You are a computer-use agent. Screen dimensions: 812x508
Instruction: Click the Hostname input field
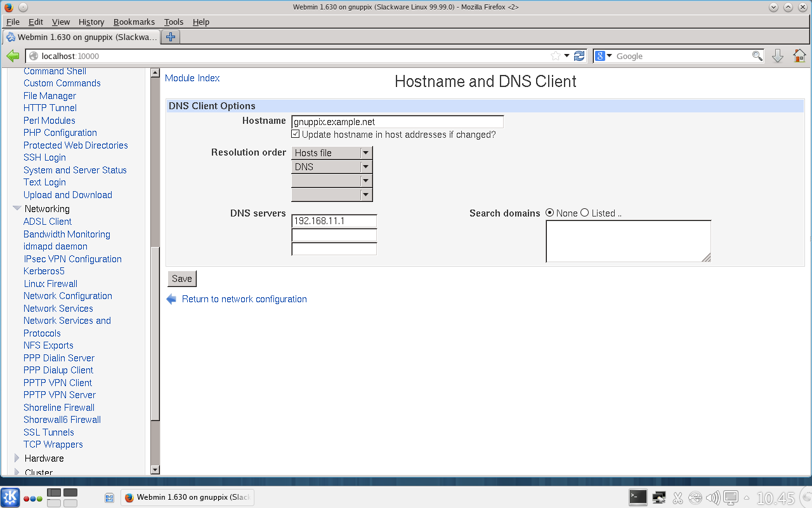tap(397, 122)
